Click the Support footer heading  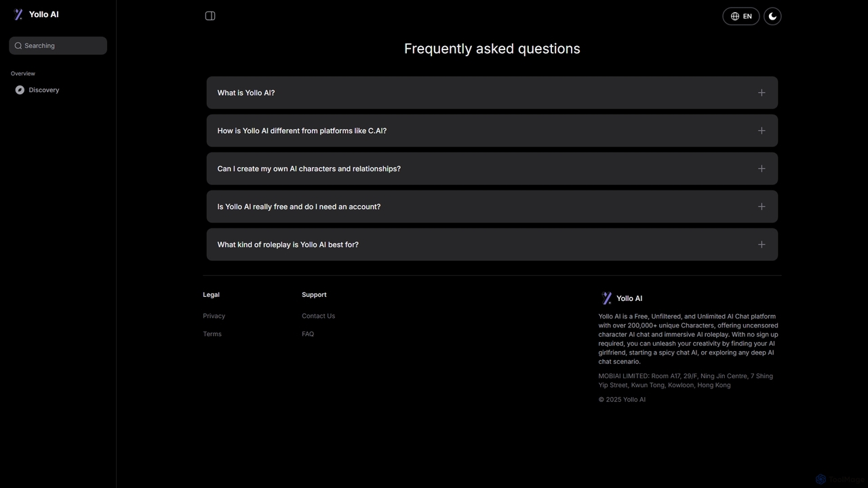click(314, 295)
